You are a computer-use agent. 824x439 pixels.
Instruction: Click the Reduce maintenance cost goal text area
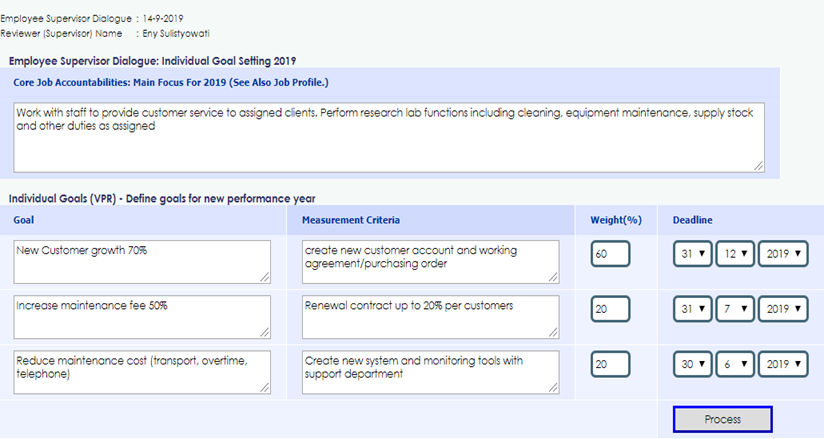tap(142, 372)
